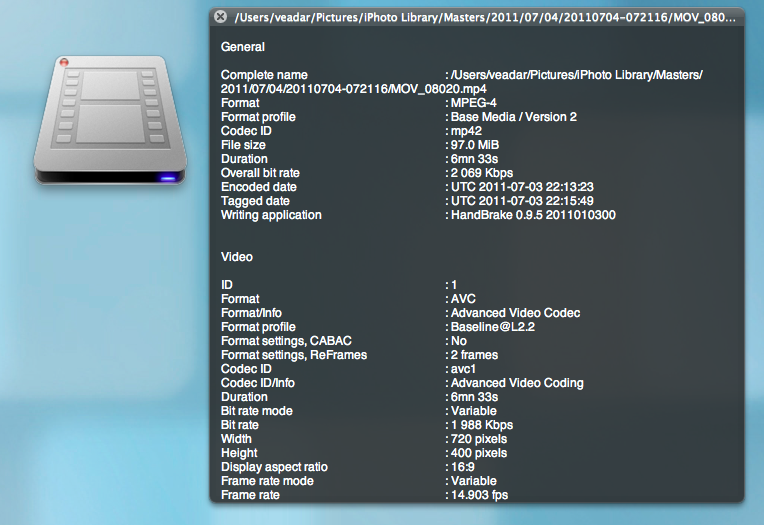Close the media info panel
The image size is (764, 525).
[x=220, y=17]
